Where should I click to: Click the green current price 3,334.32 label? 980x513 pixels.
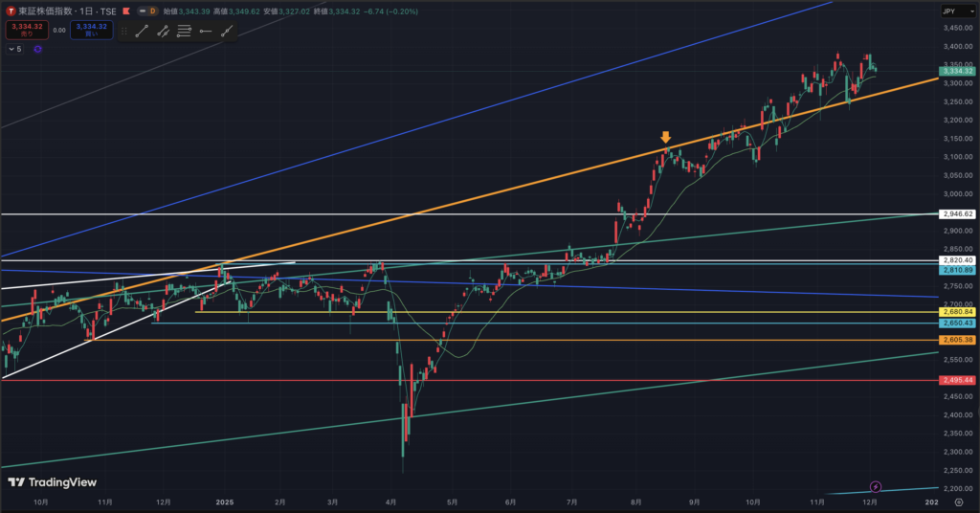957,71
